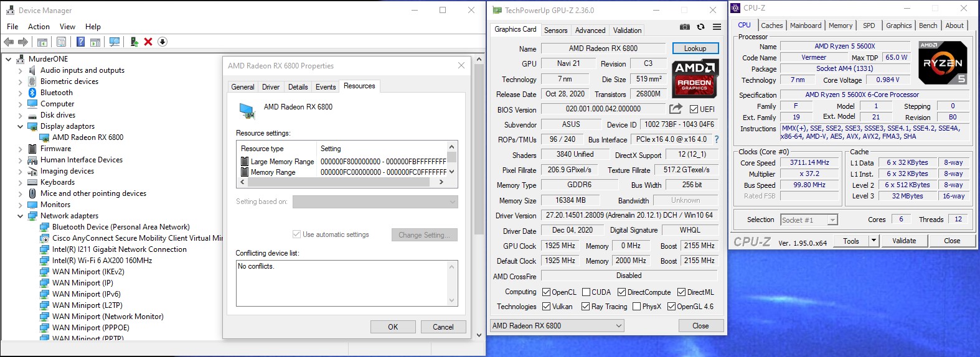Click the Close button in GPU-Z

click(700, 326)
